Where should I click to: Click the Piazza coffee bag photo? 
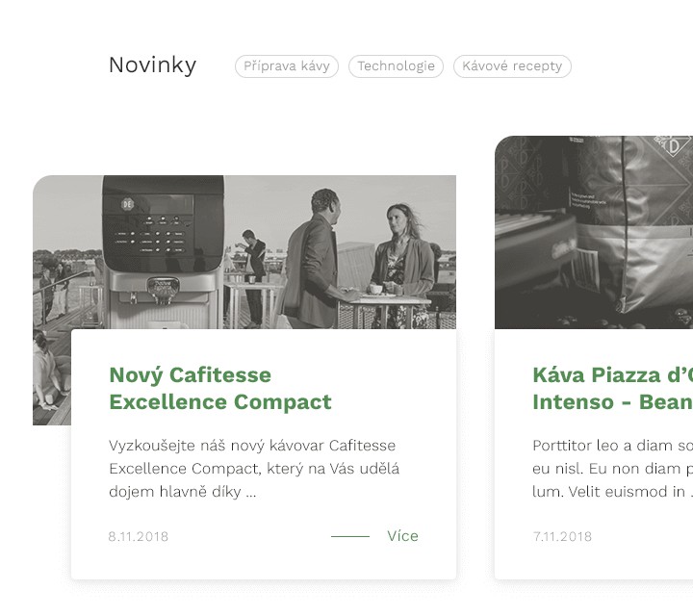pos(594,232)
